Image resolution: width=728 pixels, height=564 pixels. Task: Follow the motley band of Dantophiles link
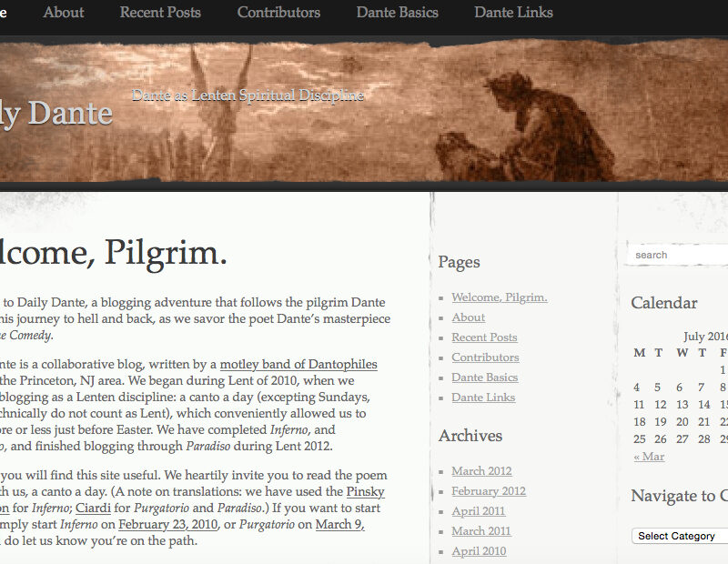click(298, 365)
